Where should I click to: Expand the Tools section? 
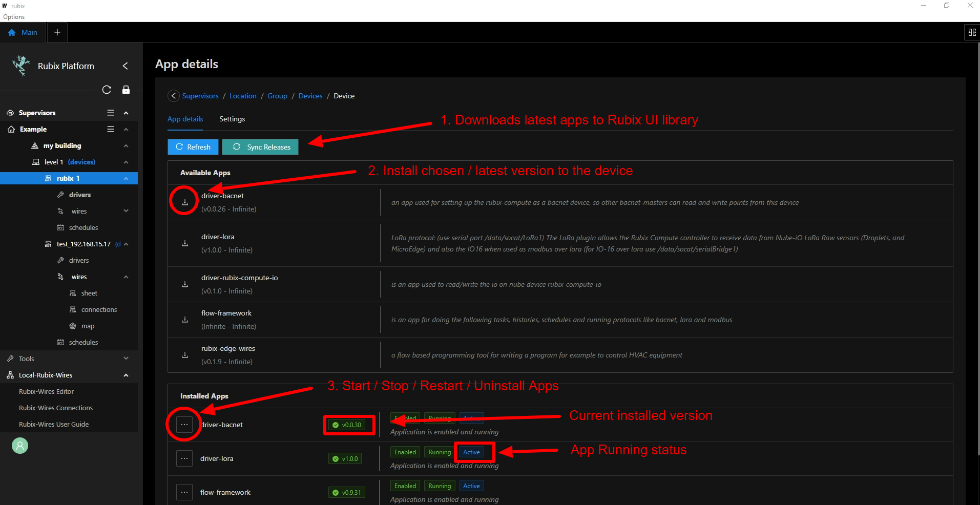[126, 359]
